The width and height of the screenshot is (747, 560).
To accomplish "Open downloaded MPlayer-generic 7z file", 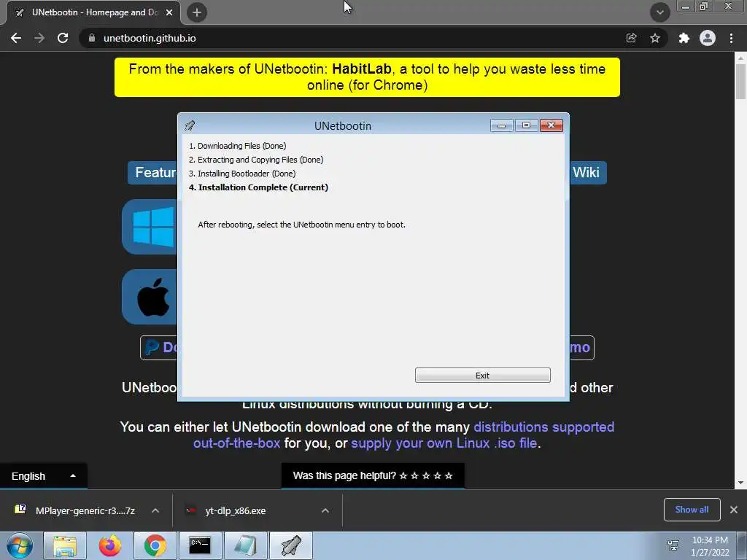I will [x=76, y=510].
